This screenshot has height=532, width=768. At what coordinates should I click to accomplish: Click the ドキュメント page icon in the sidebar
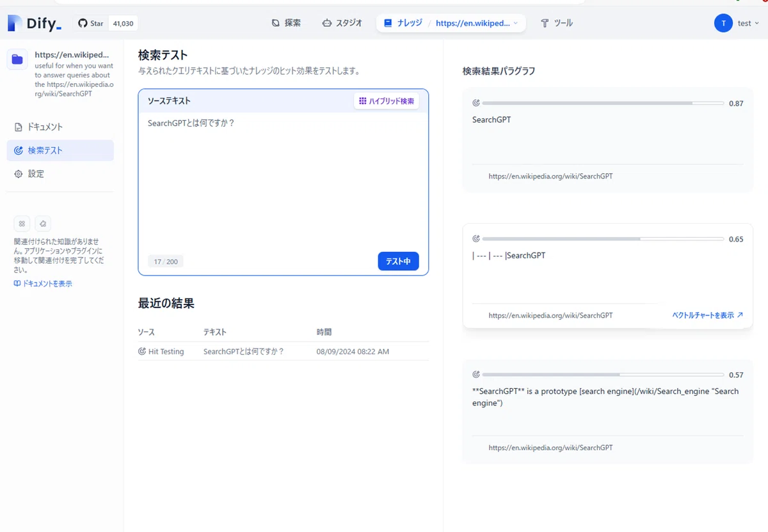[x=19, y=127]
